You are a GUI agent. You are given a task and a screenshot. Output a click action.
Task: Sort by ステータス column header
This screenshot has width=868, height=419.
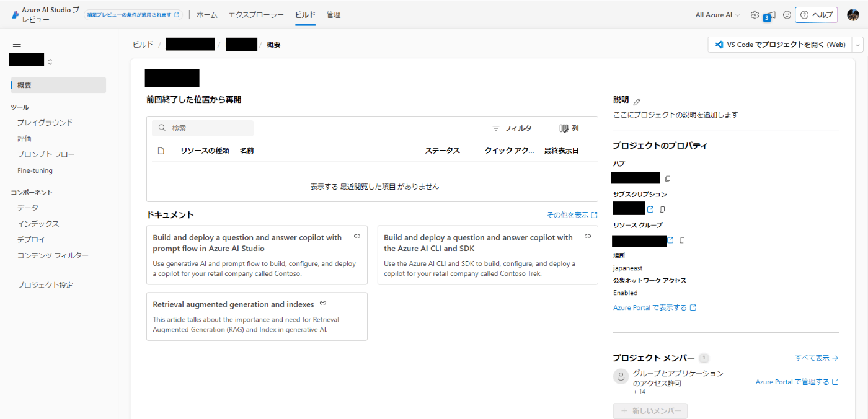click(x=443, y=151)
